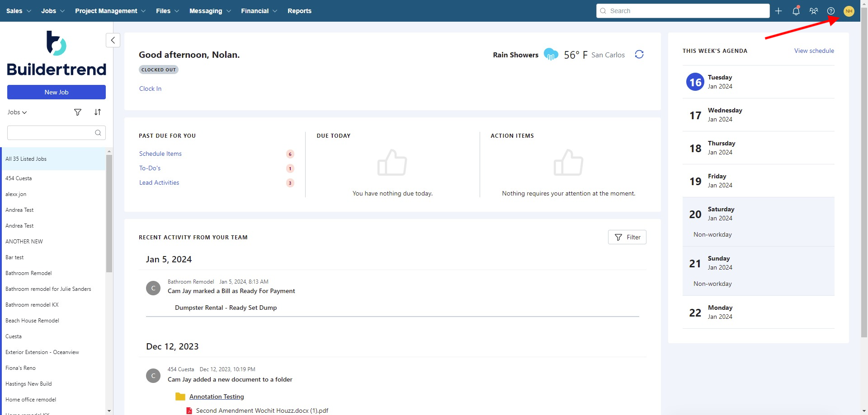Viewport: 868px width, 415px height.
Task: Select Wednesday 17 in the agenda
Action: [759, 115]
